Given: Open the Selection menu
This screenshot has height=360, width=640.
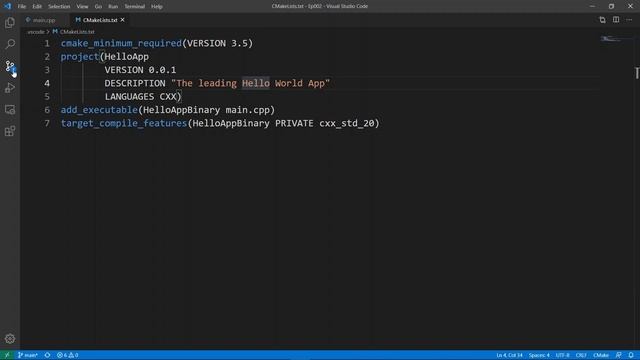Looking at the screenshot, I should [x=59, y=6].
